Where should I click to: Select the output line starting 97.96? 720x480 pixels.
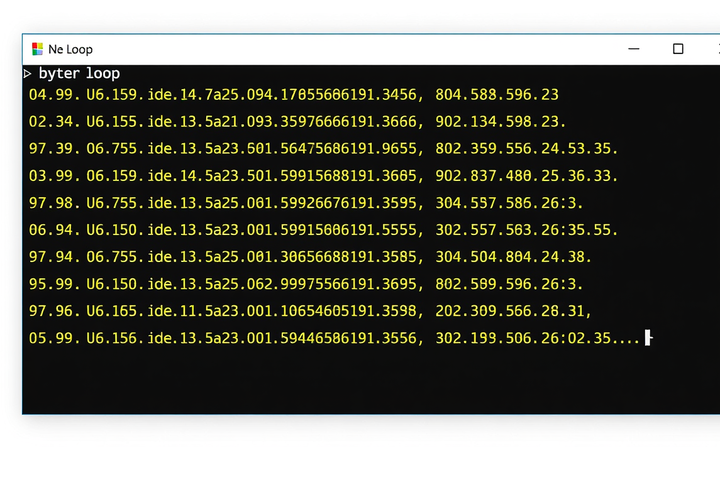pyautogui.click(x=310, y=311)
